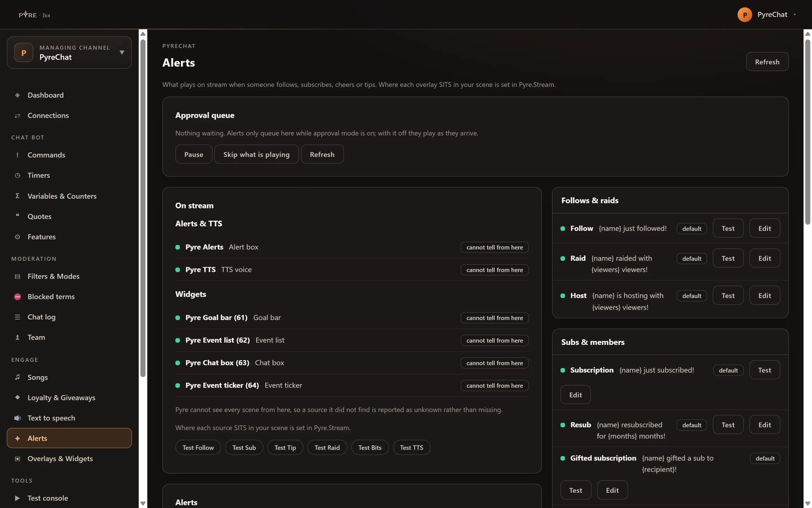The height and width of the screenshot is (508, 812).
Task: Go to Connections in the sidebar
Action: 69,116
